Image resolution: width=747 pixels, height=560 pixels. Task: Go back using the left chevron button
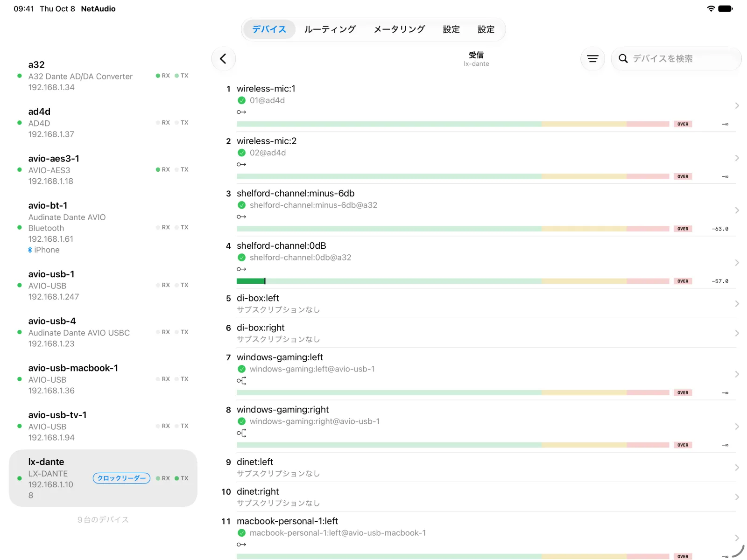(223, 59)
